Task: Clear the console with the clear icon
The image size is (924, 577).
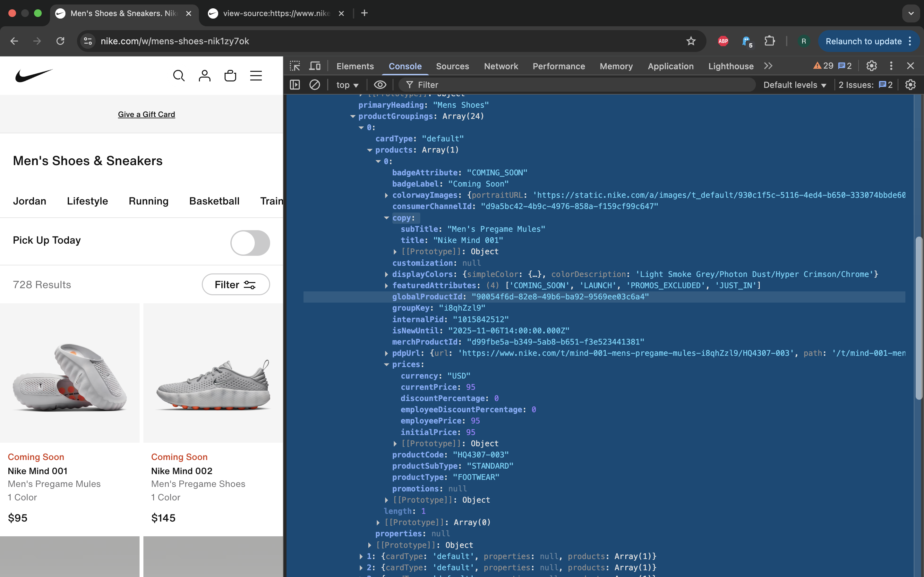Action: pos(315,85)
